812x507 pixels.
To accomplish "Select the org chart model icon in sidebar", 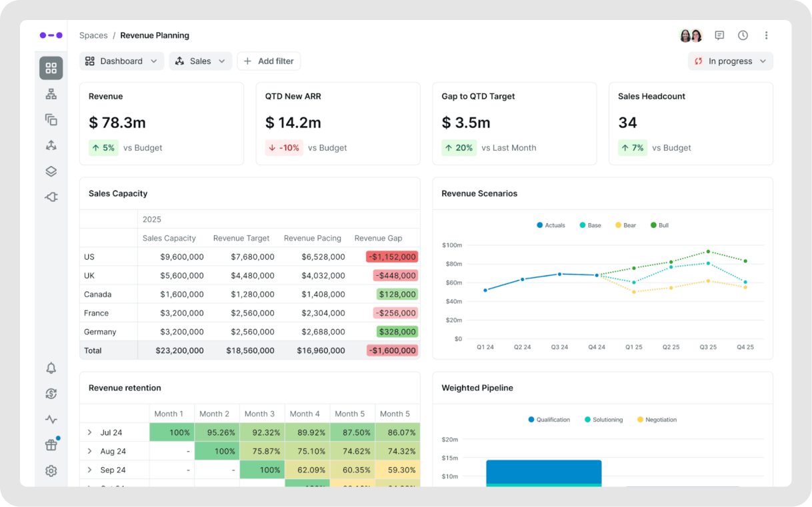I will coord(51,93).
